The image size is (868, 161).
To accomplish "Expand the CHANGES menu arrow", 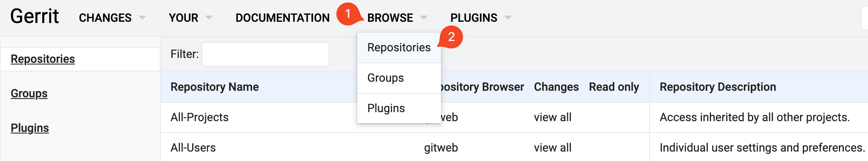I will click(x=142, y=18).
